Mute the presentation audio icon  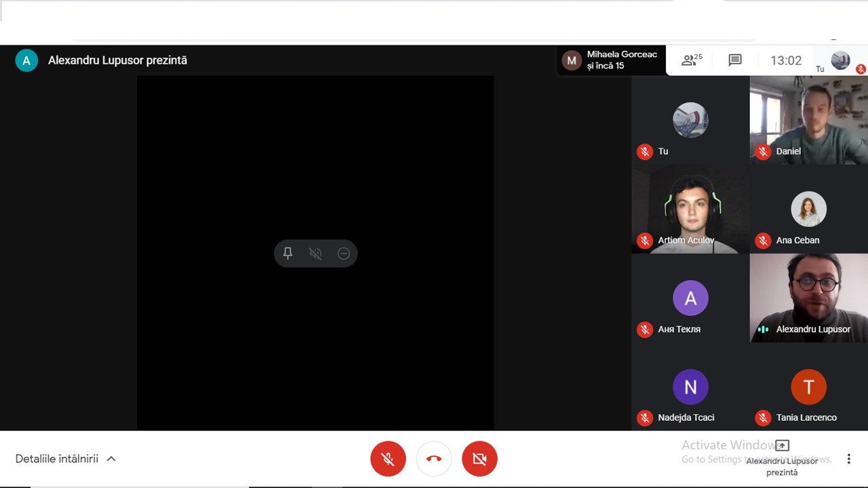[315, 253]
